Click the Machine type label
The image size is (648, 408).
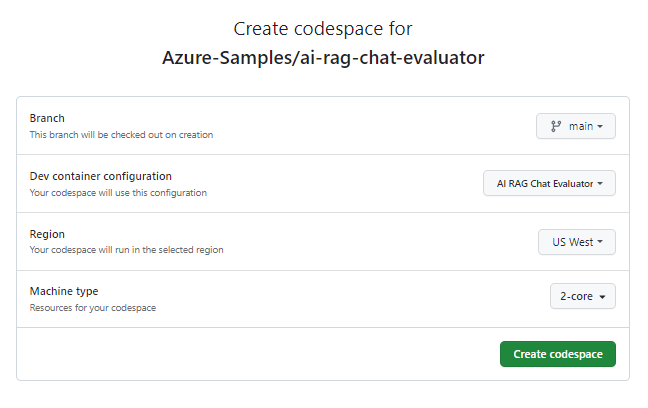[65, 291]
